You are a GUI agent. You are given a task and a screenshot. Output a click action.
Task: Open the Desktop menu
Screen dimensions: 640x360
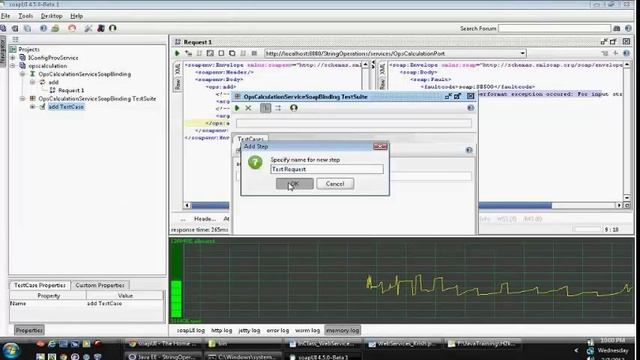[x=51, y=16]
